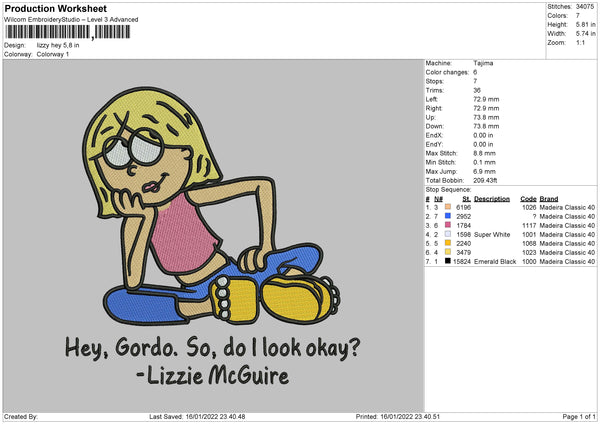Screen dimensions: 600x424
Task: Click the Color changes value 6
Action: 475,72
